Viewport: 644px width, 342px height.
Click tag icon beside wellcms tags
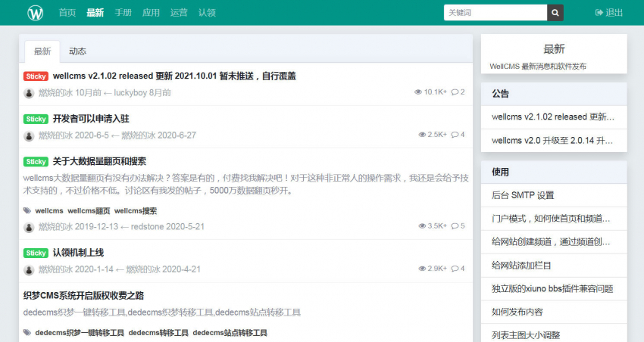tap(27, 211)
